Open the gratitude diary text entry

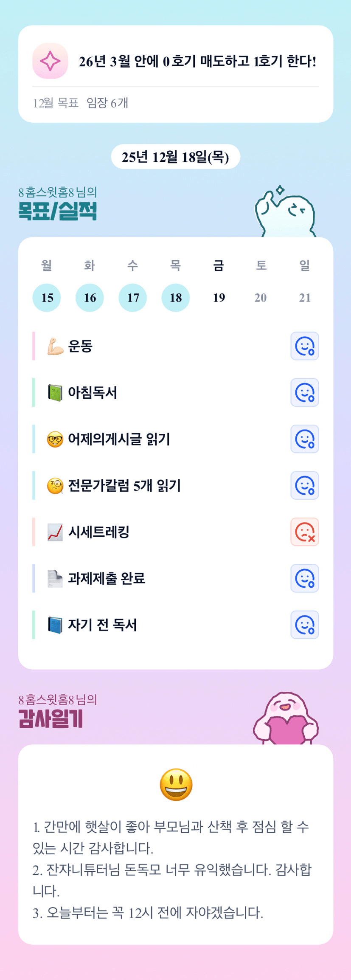(172, 869)
